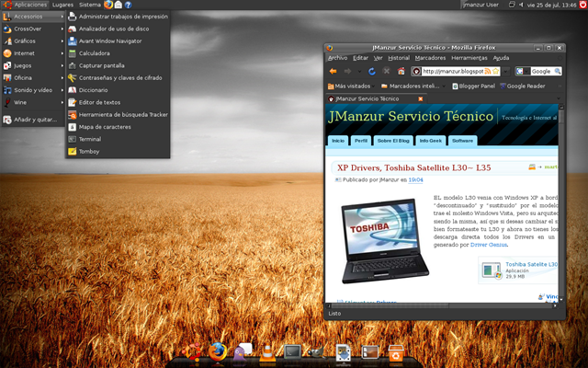The image size is (588, 368).
Task: Expand the Internet submenu
Action: (33, 53)
